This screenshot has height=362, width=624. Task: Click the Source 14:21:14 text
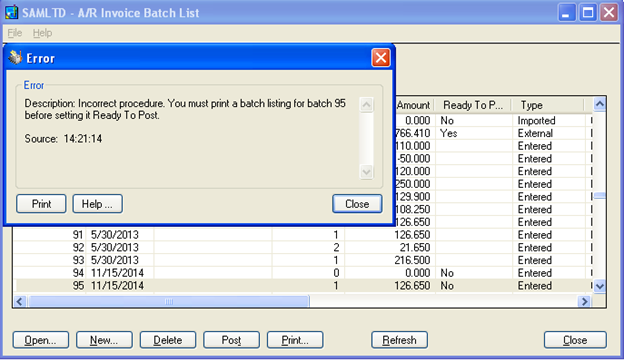click(63, 139)
